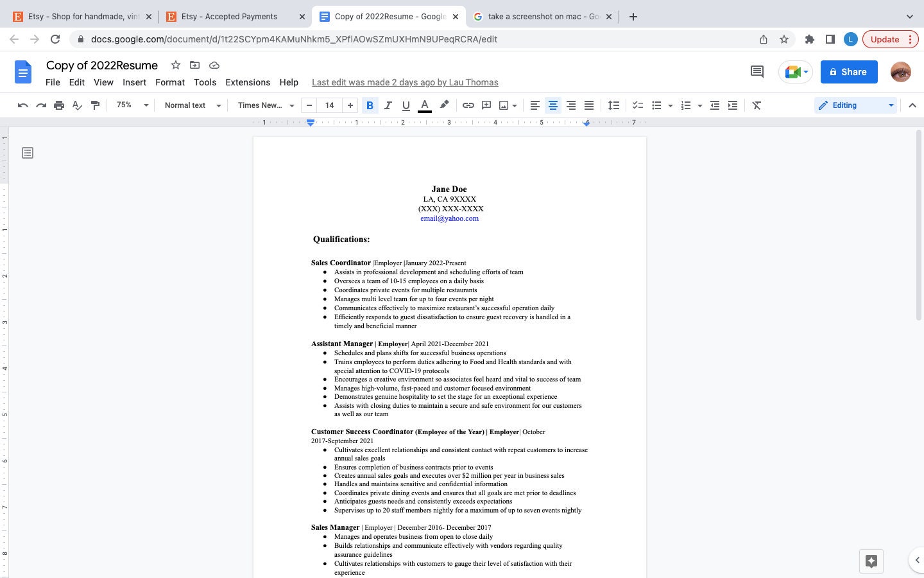
Task: Insert image from the toolbar
Action: pos(504,105)
